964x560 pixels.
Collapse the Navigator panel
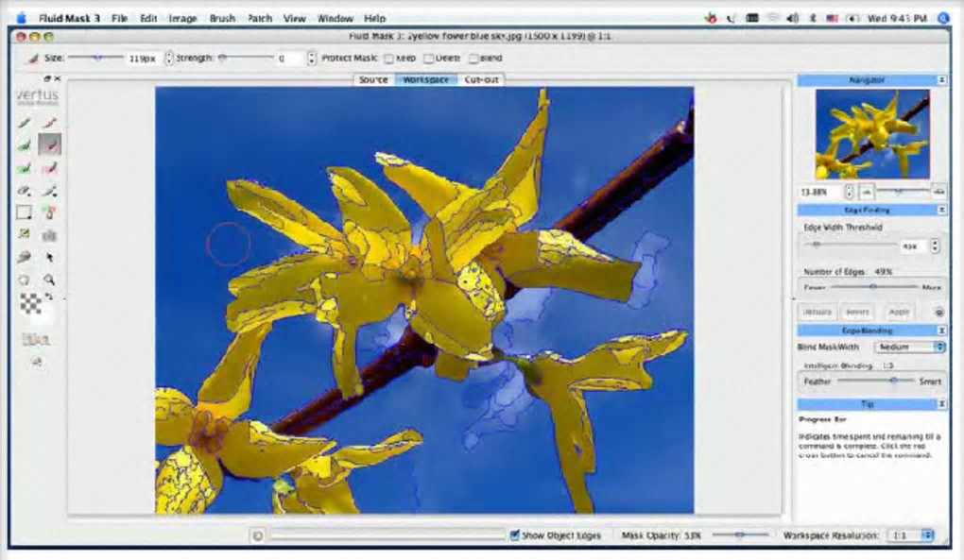[x=941, y=80]
